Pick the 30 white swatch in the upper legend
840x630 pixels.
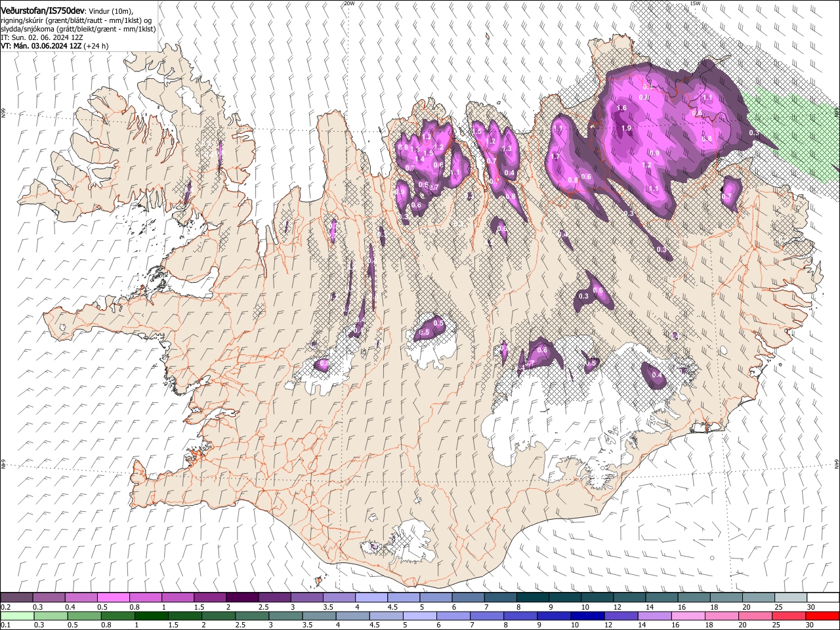pos(823,597)
